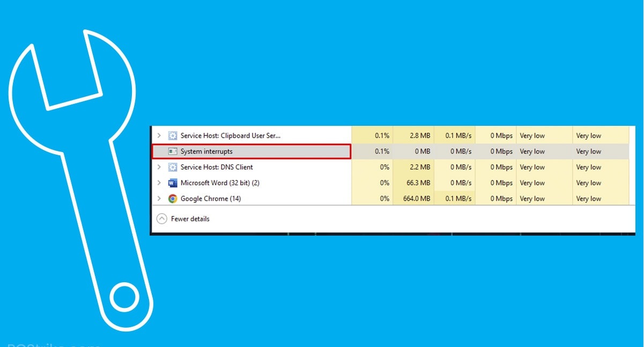This screenshot has height=347, width=644.
Task: Select the highlighted System interrupts row
Action: click(252, 151)
